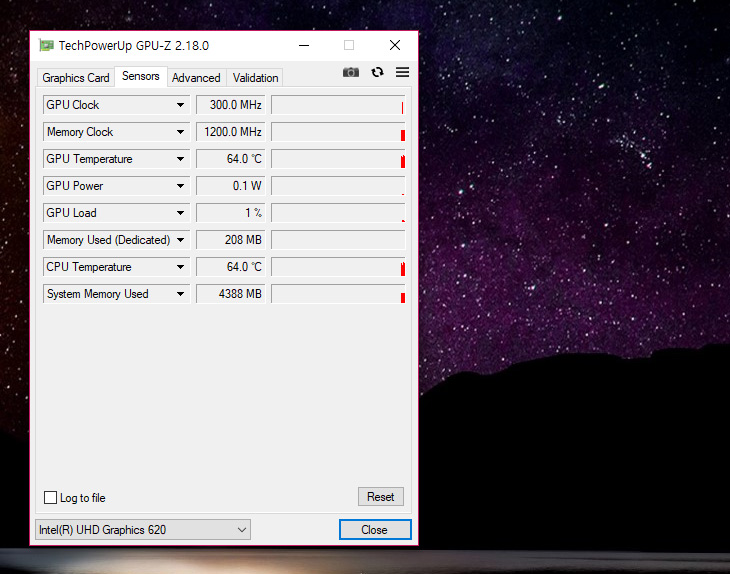Enable the Log to file checkbox
This screenshot has height=574, width=730.
(x=50, y=498)
